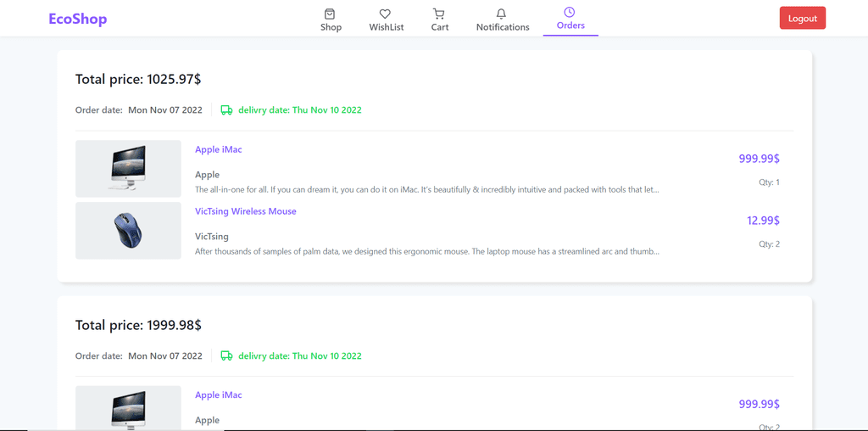Click "Qty: 1" beside the iMac

[769, 182]
